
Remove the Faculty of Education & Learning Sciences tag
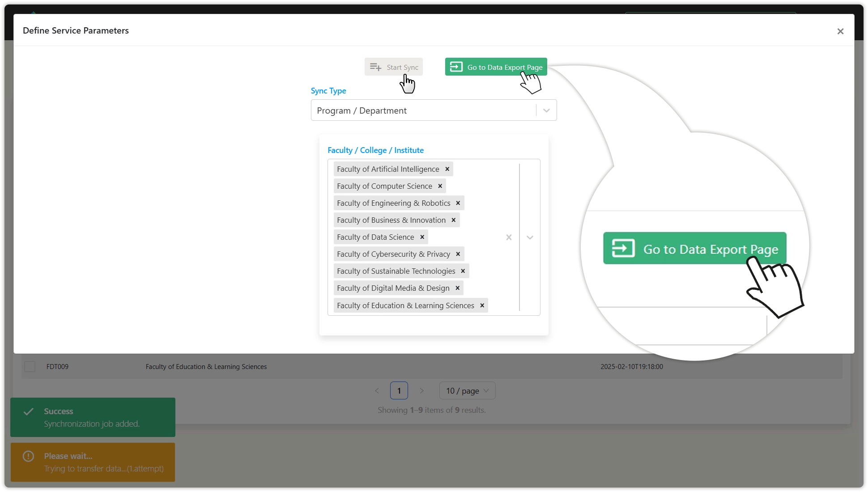[x=482, y=305]
